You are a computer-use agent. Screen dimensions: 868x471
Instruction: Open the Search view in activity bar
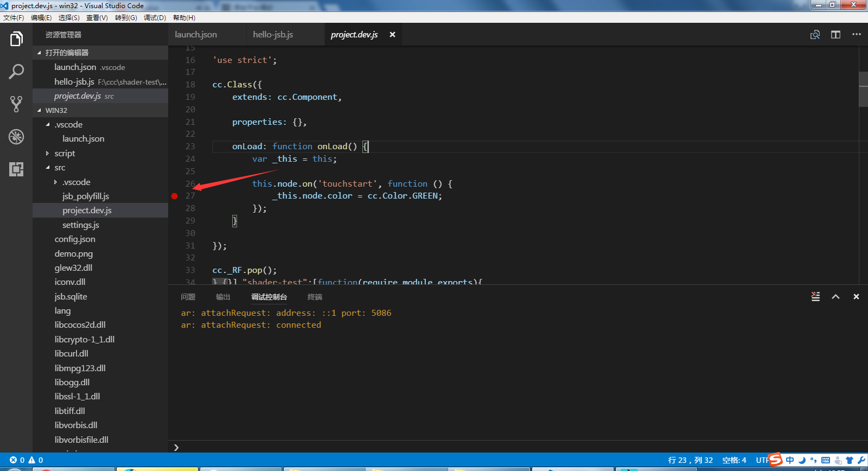(16, 72)
